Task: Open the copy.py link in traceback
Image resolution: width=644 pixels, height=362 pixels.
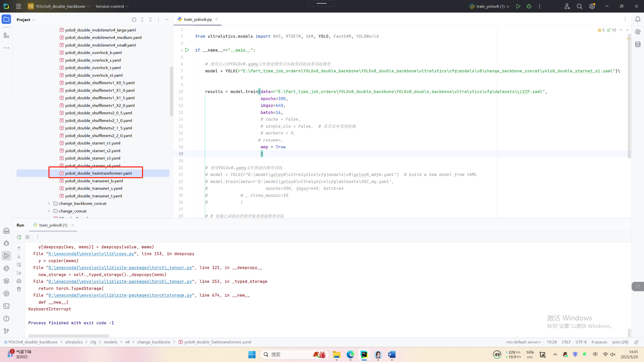Action: 91,254
